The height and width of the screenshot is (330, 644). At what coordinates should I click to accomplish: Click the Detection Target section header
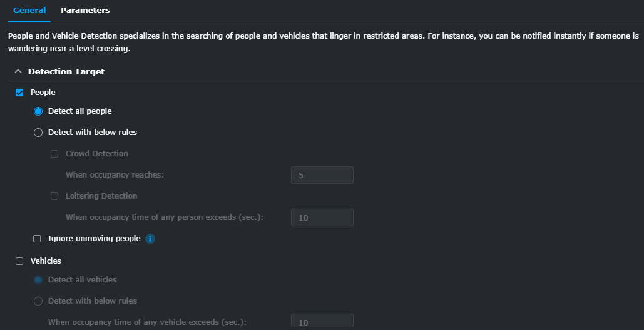tap(66, 71)
